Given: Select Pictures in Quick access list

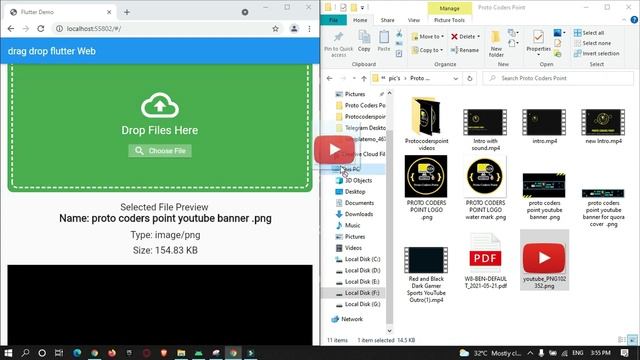Looking at the screenshot, I should tap(355, 94).
